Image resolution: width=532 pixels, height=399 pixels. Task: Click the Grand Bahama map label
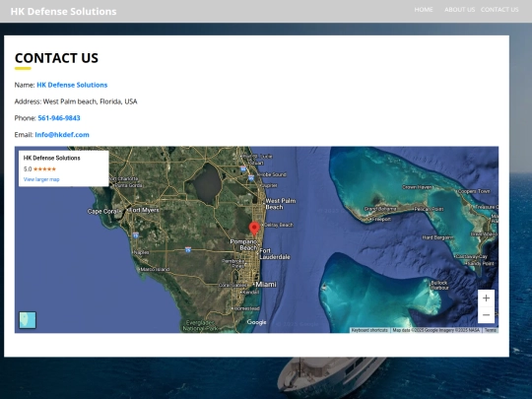click(x=380, y=209)
